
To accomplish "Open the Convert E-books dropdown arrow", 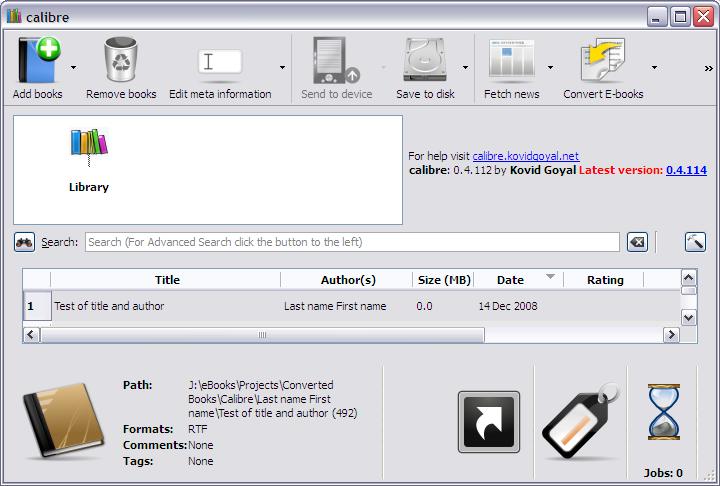I will (x=654, y=68).
